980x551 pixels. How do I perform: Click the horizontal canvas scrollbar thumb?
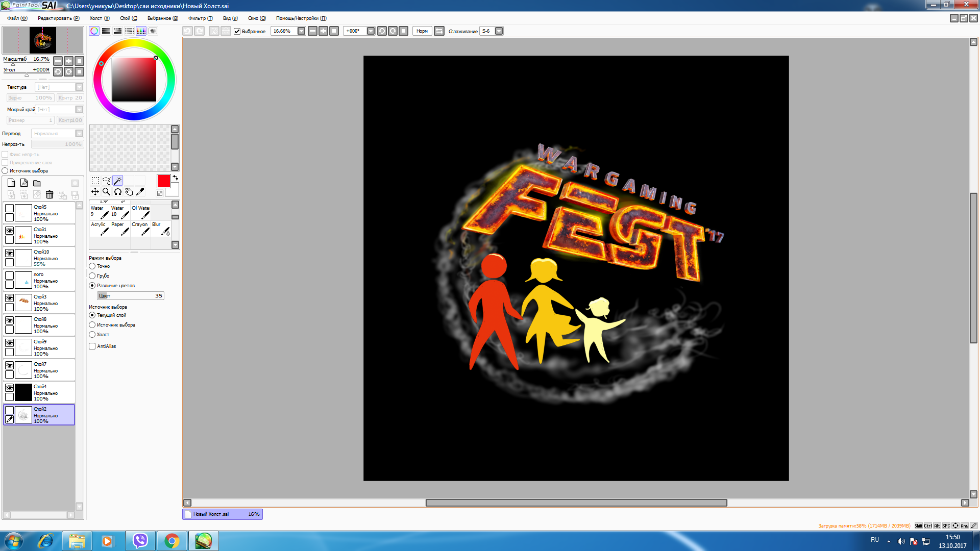pos(576,503)
